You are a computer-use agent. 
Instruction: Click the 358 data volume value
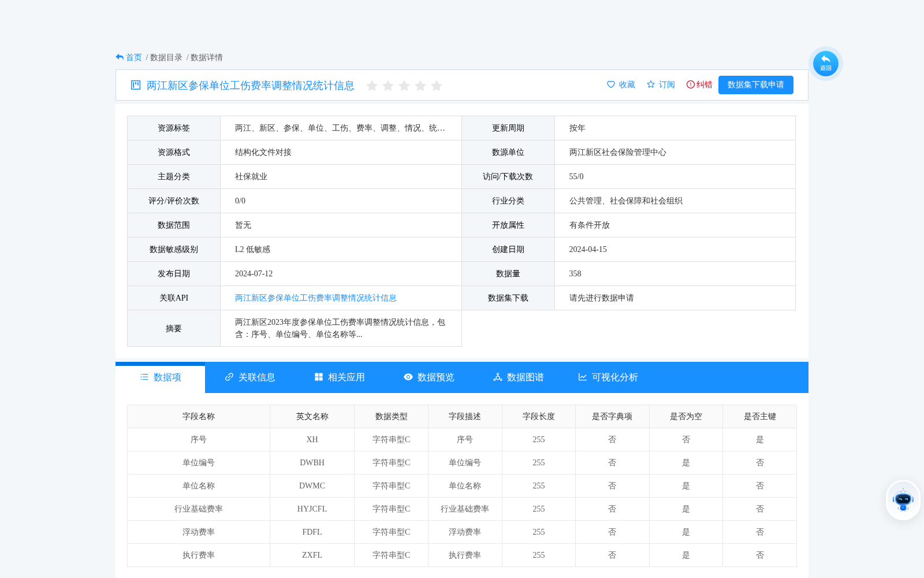point(575,273)
